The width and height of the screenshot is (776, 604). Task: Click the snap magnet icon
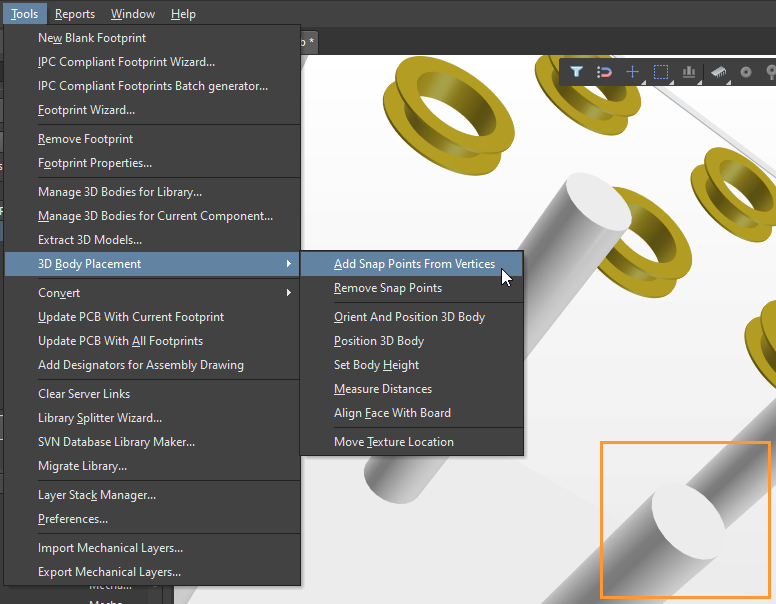604,72
